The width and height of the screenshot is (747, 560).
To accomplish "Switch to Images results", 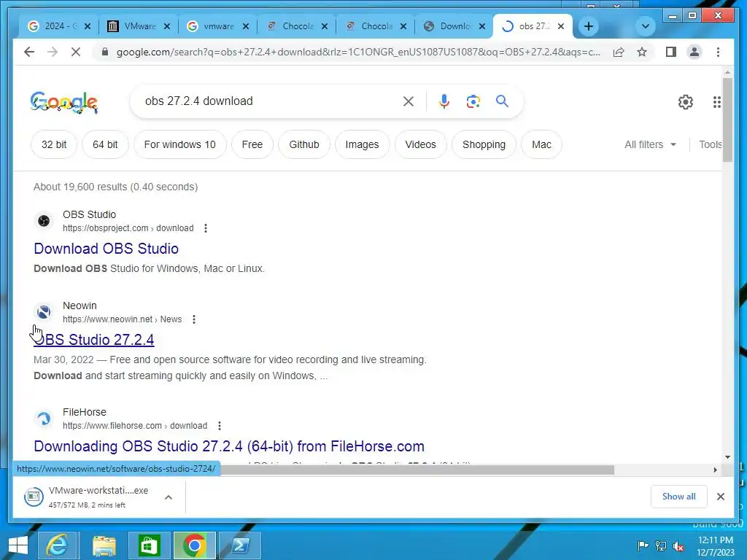I will [362, 144].
